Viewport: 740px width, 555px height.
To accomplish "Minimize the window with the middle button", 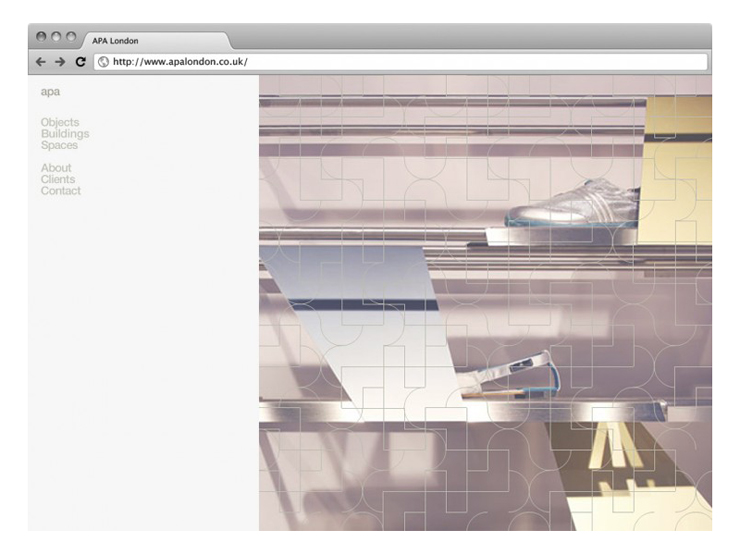I will click(56, 37).
